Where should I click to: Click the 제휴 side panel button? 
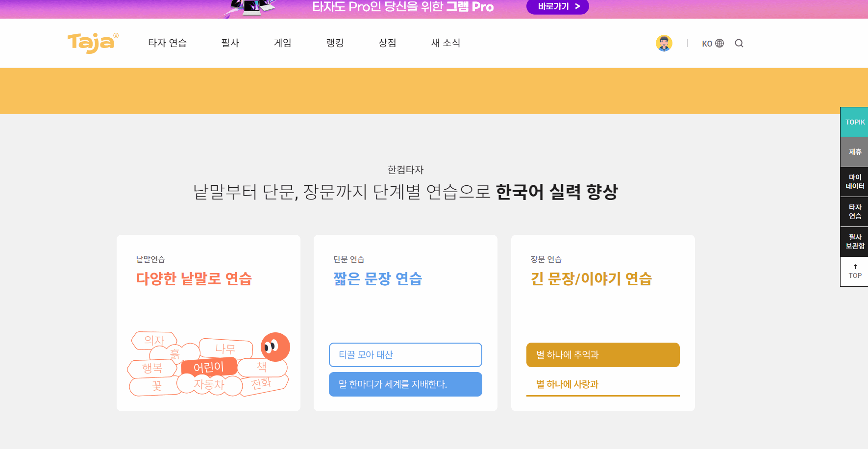click(854, 152)
